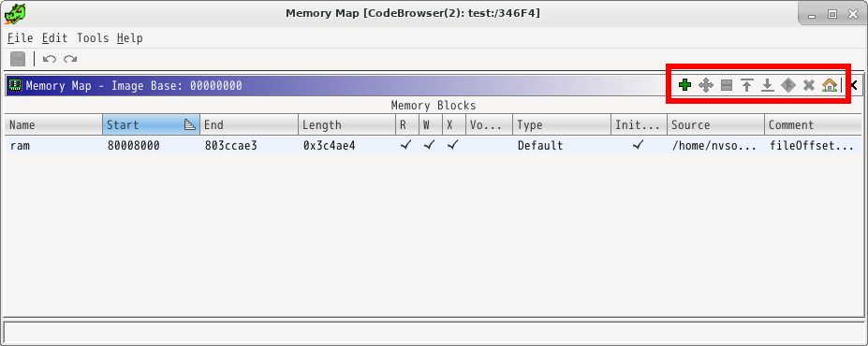Sort by the Start column header
Image resolution: width=868 pixels, height=346 pixels.
click(x=151, y=125)
